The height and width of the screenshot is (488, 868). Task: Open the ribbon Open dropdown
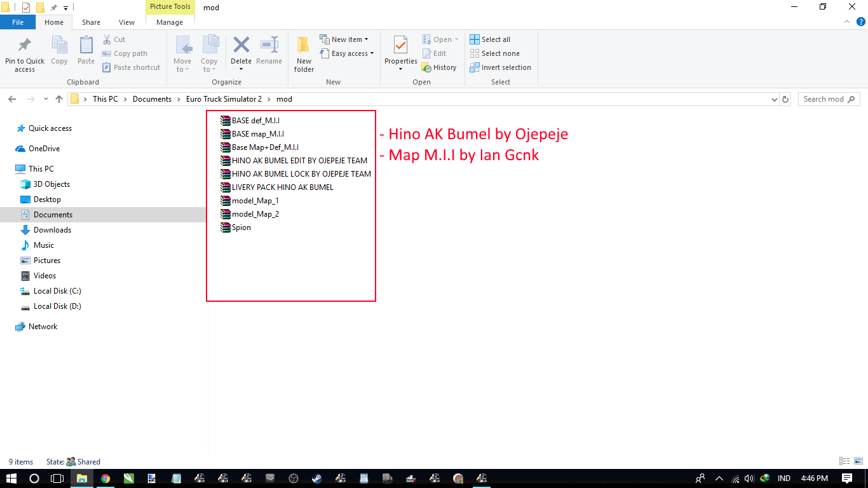click(440, 39)
